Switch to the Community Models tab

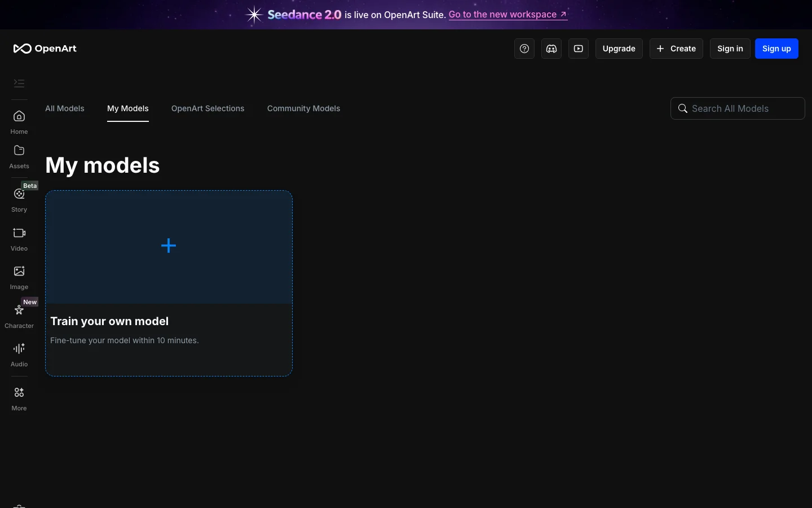click(304, 108)
